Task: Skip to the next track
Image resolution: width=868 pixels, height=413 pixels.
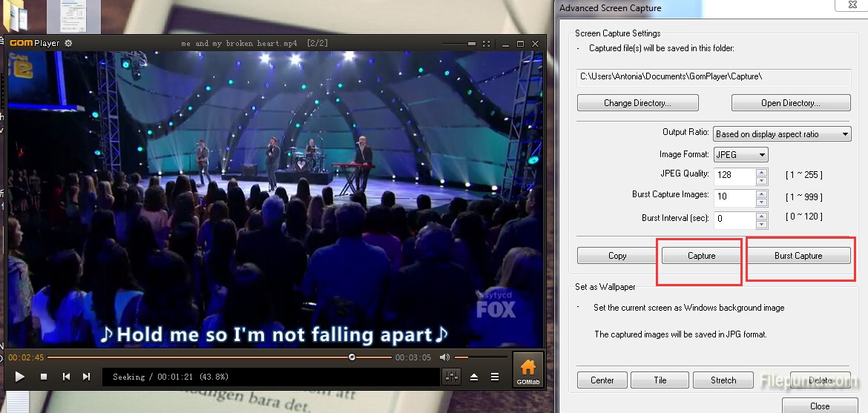Action: click(x=86, y=377)
